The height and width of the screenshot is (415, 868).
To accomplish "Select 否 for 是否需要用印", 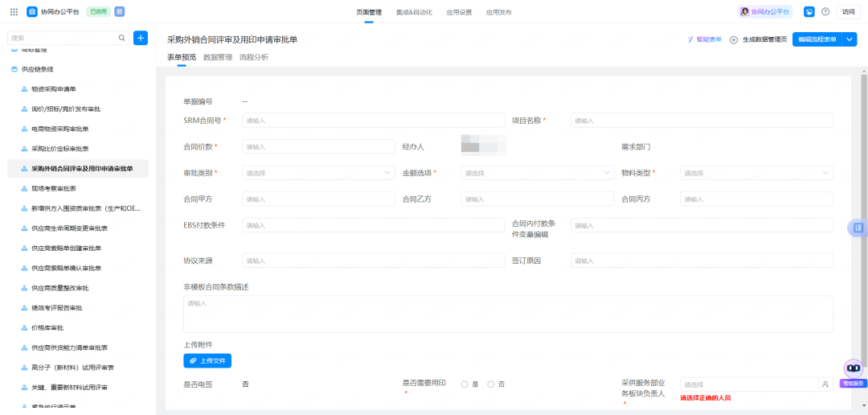I will click(x=491, y=384).
